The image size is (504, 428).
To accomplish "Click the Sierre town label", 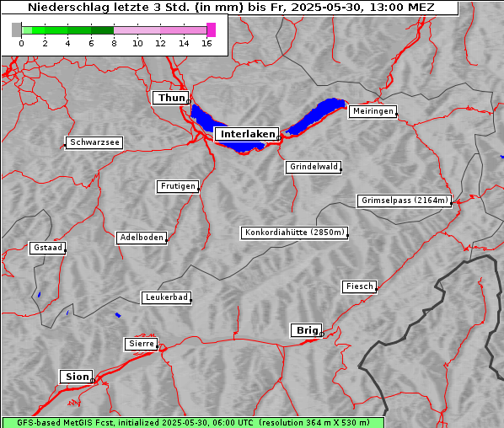I will pyautogui.click(x=141, y=344).
